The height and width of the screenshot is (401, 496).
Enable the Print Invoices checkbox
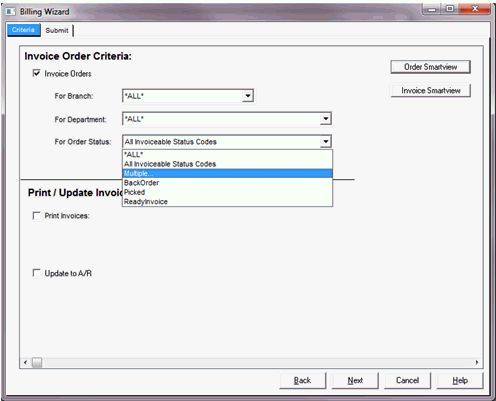[x=36, y=216]
